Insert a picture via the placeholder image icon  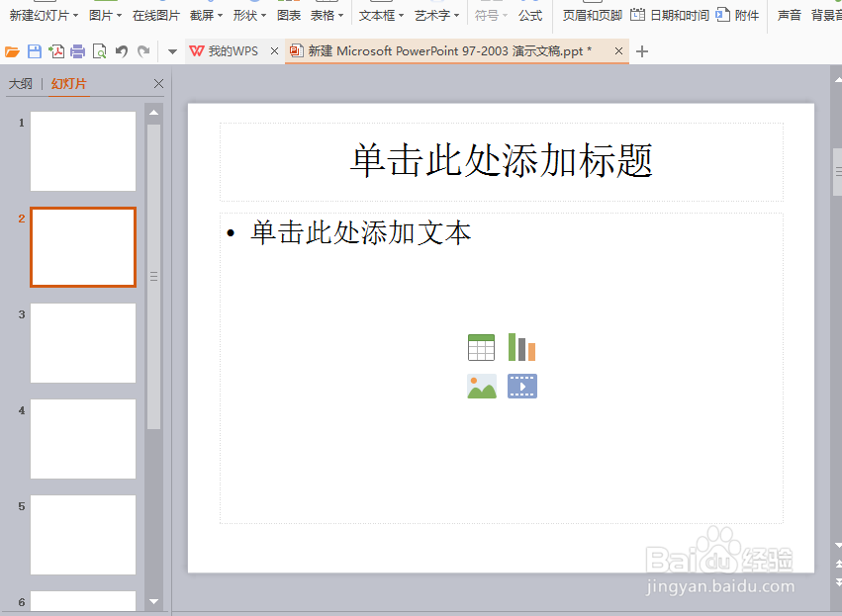[482, 387]
